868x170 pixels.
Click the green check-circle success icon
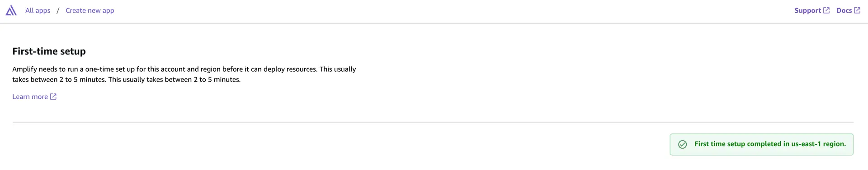click(x=683, y=144)
